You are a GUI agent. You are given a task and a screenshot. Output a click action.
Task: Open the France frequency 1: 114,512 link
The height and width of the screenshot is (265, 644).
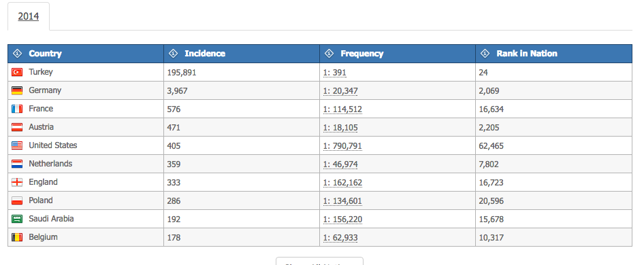click(x=342, y=109)
